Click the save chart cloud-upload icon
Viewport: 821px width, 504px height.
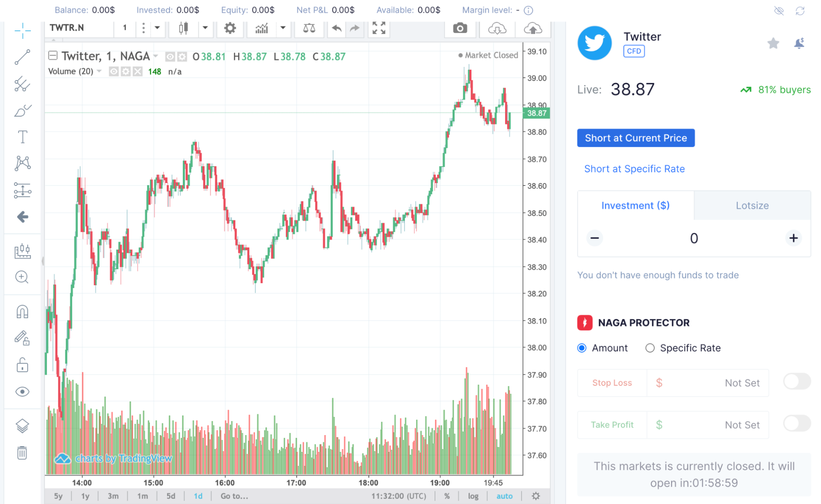[533, 28]
